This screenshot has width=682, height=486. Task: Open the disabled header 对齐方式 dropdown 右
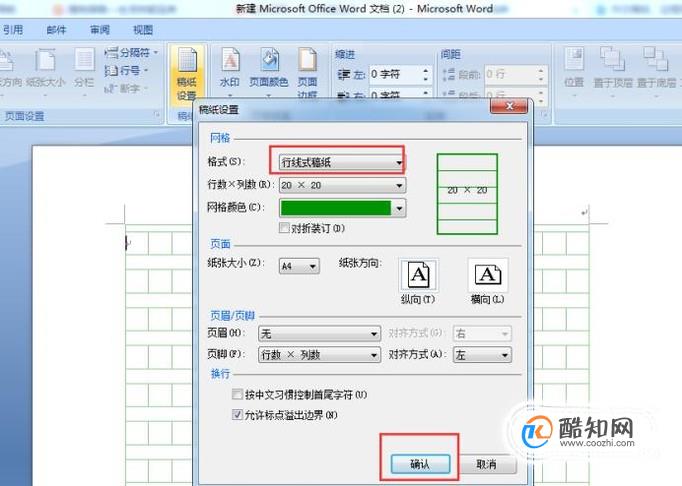(482, 334)
